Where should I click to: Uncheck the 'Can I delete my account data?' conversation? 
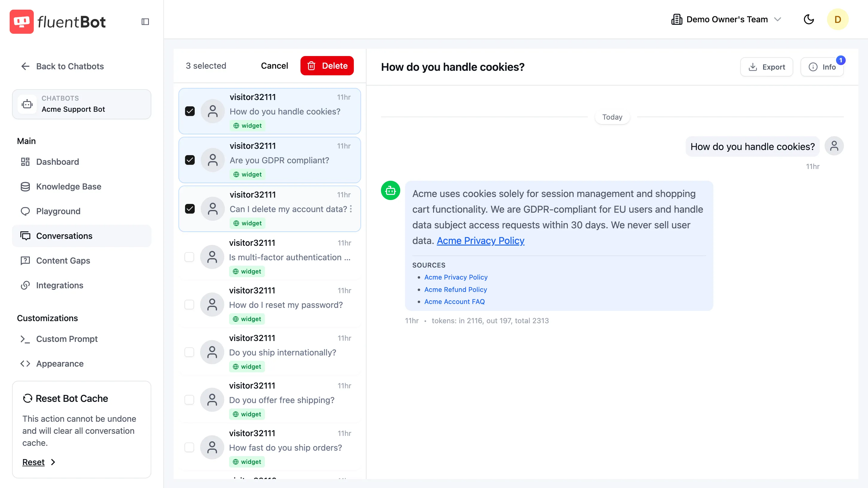tap(190, 209)
